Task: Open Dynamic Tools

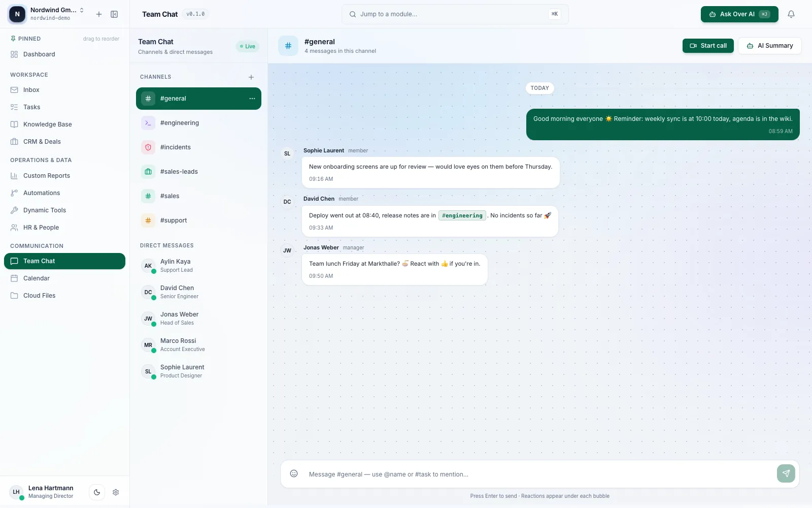Action: pyautogui.click(x=64, y=210)
